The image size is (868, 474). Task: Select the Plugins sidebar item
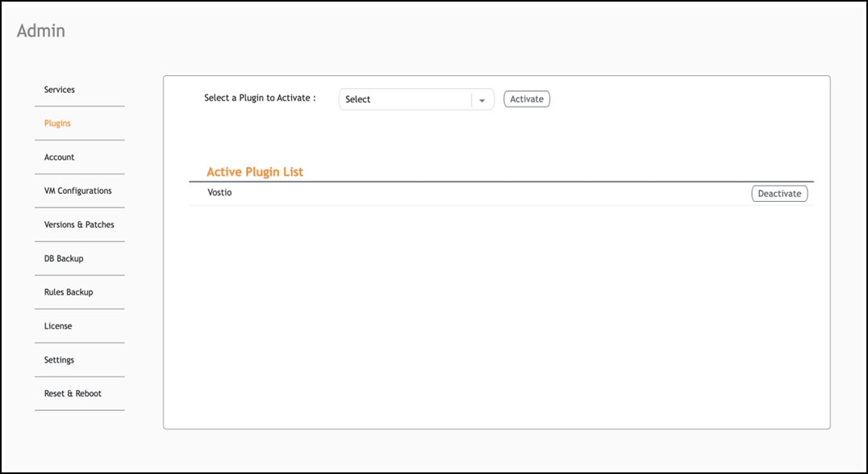pos(57,123)
